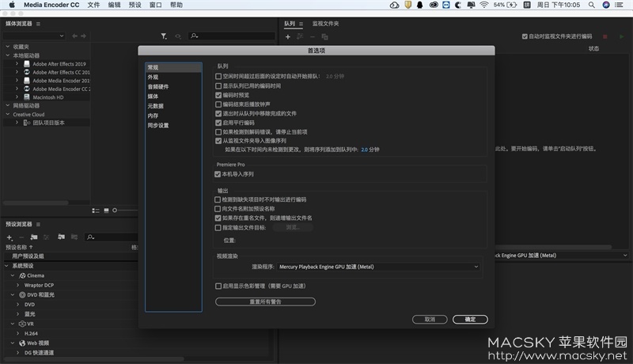Toggle 自动对监视文件夹进行编码 checkbox

point(525,36)
